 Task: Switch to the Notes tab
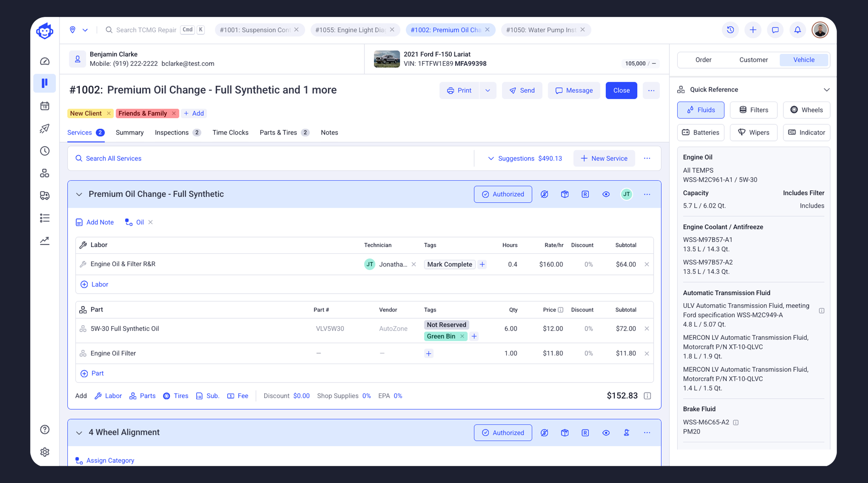pyautogui.click(x=329, y=133)
